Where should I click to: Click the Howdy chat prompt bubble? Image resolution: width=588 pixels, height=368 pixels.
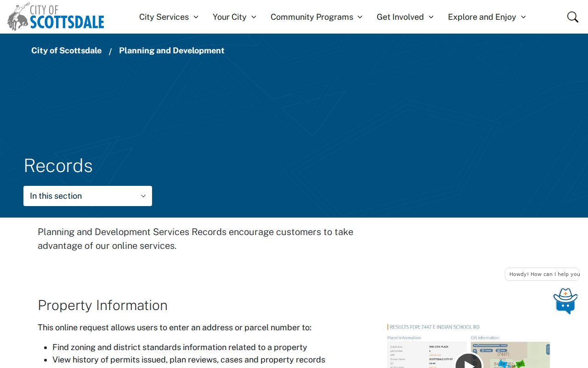(x=542, y=274)
